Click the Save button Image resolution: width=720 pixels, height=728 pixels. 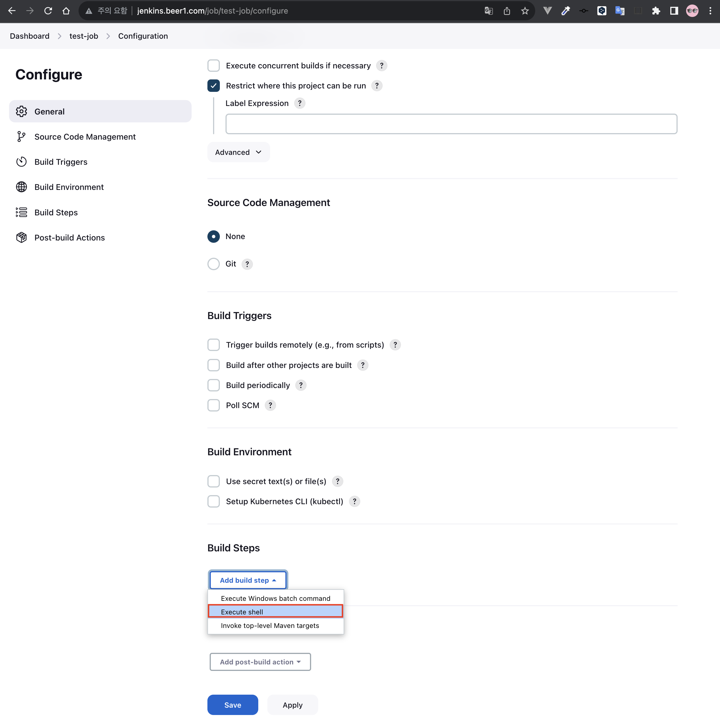pyautogui.click(x=233, y=705)
